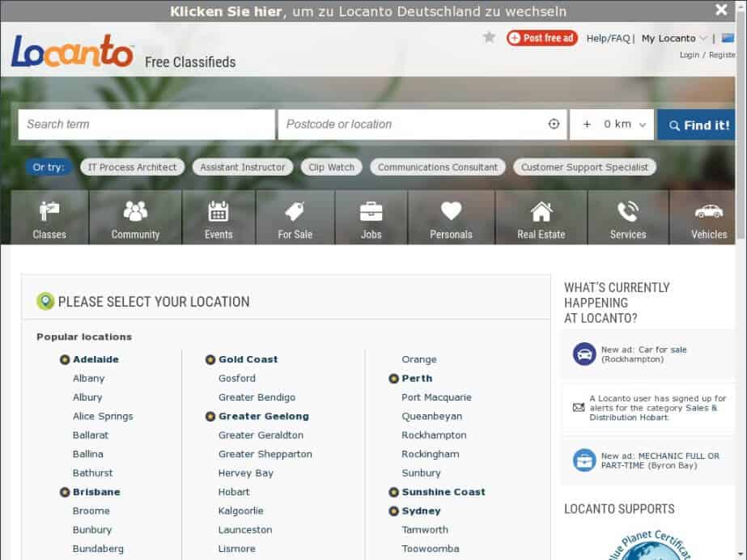Click into the Search term field
747x560 pixels.
coord(146,125)
